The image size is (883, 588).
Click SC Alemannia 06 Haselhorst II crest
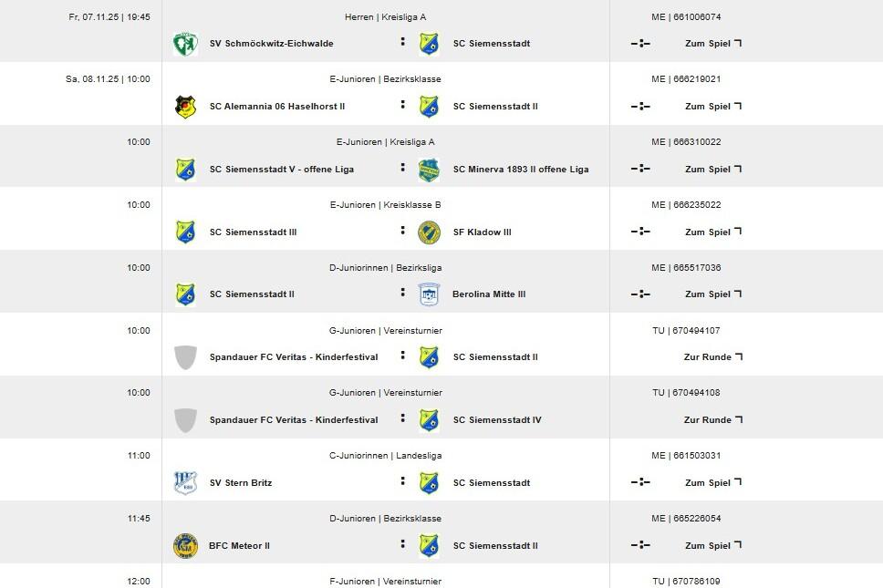click(x=185, y=107)
